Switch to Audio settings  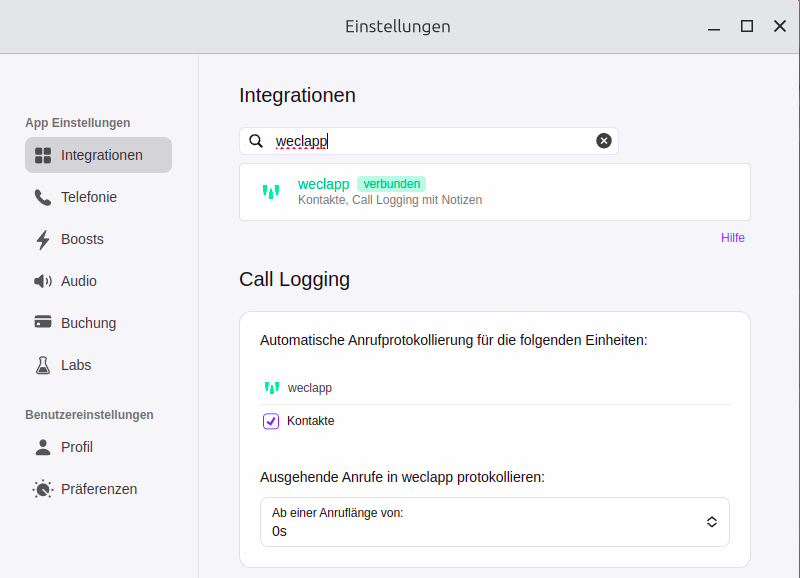coord(98,281)
